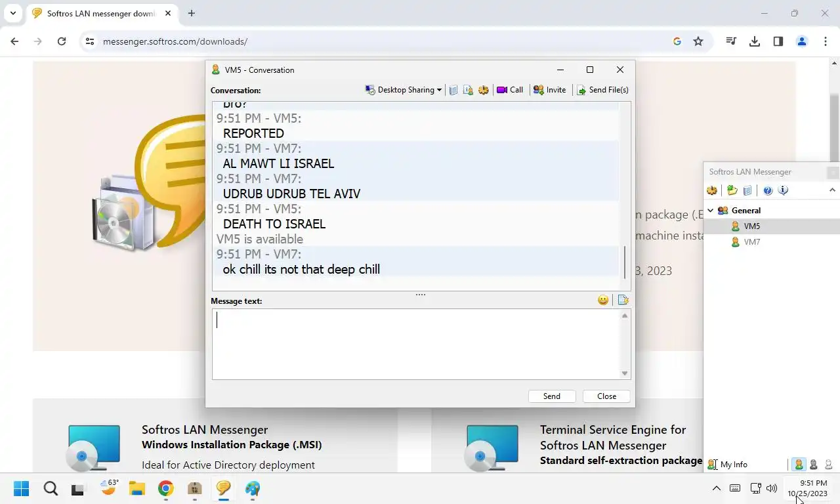Select user VM7 in the user list

[x=772, y=242]
